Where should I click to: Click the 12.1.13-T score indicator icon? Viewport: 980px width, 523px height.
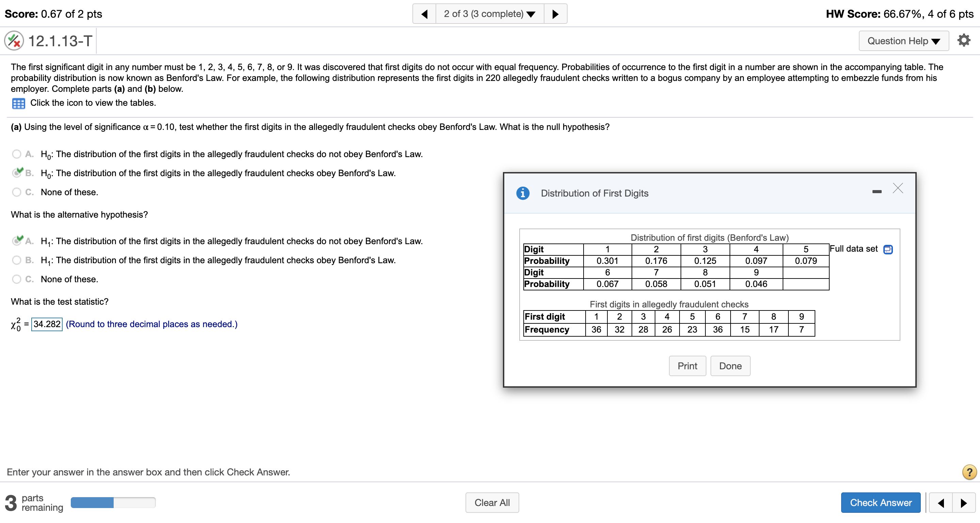14,41
